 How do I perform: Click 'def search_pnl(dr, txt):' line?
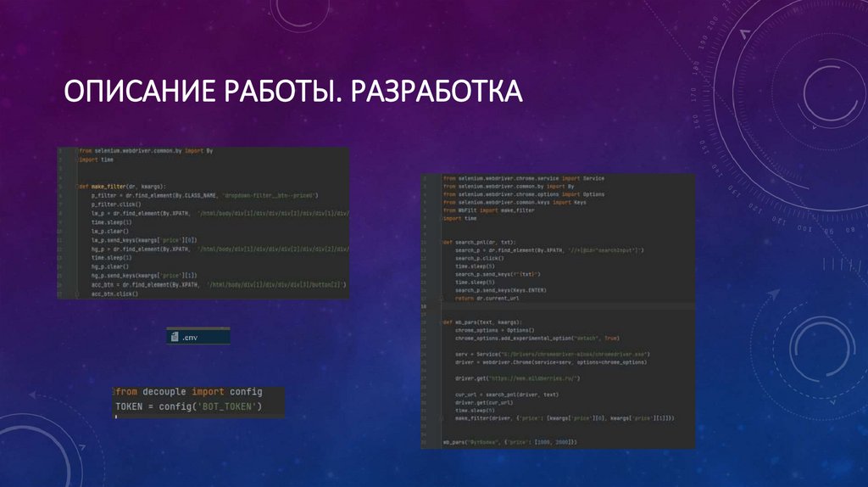[480, 242]
